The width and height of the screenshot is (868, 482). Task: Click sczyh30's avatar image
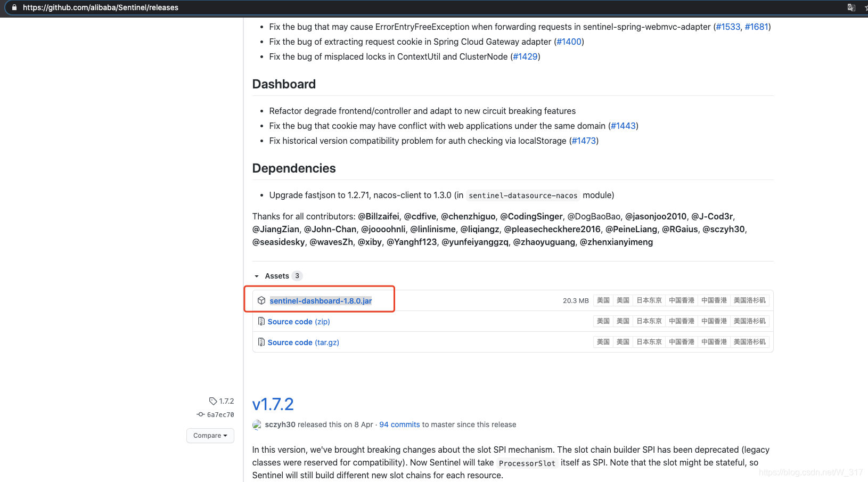click(257, 424)
